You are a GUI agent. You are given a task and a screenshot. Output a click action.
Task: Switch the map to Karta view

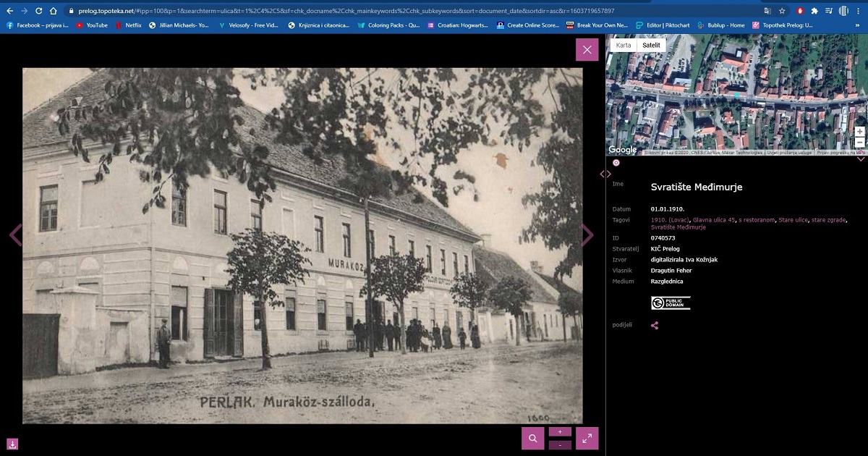[624, 45]
